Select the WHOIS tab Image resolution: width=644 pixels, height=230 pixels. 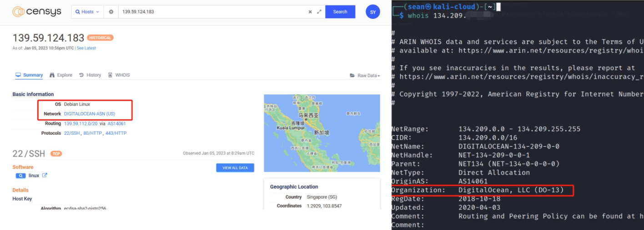119,75
